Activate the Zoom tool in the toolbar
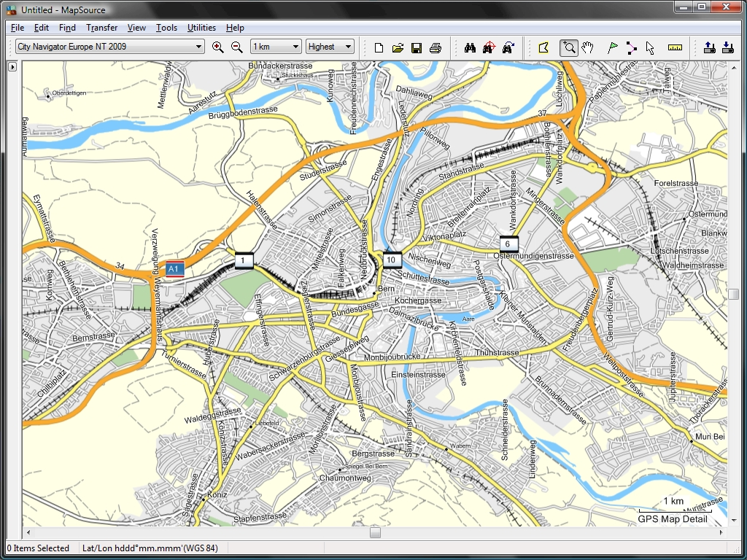Image resolution: width=747 pixels, height=560 pixels. (x=569, y=47)
